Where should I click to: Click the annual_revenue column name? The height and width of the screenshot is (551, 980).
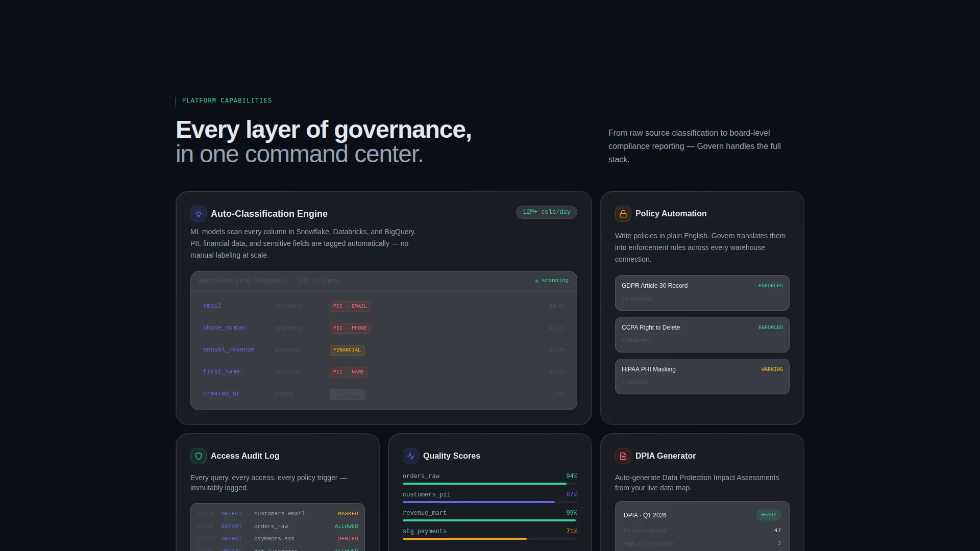point(229,350)
